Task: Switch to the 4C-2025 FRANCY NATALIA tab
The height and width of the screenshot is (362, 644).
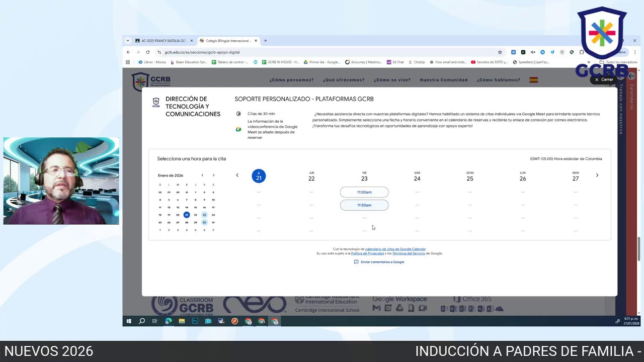Action: (x=164, y=41)
